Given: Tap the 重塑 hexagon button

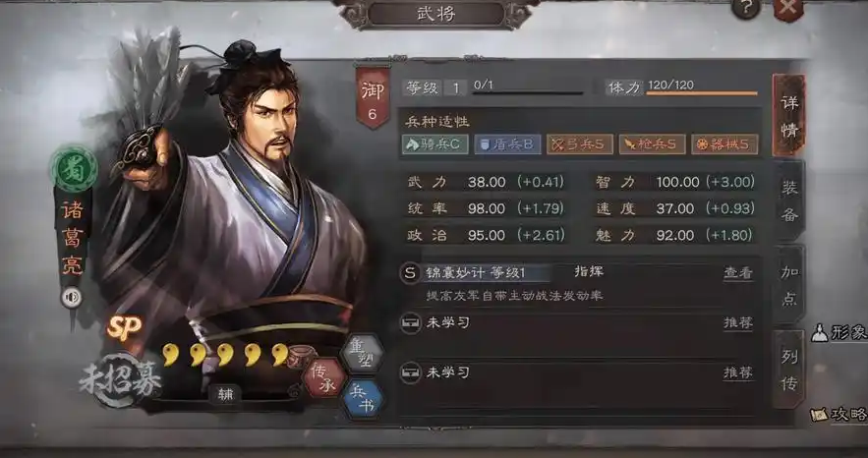Looking at the screenshot, I should (363, 354).
